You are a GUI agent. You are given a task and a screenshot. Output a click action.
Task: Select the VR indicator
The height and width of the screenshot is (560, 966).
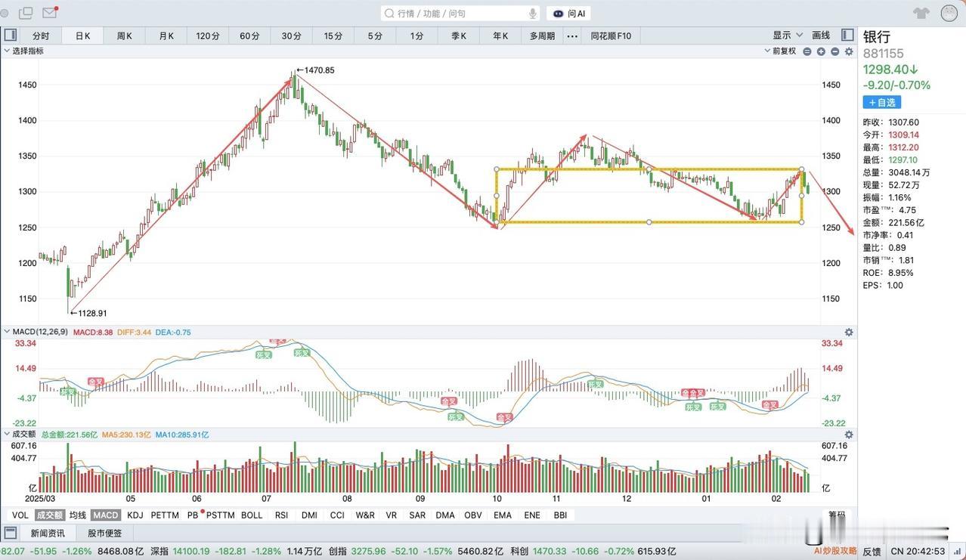[x=392, y=515]
